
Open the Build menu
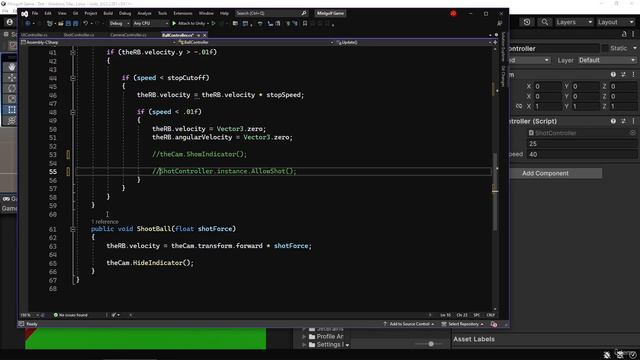click(108, 13)
